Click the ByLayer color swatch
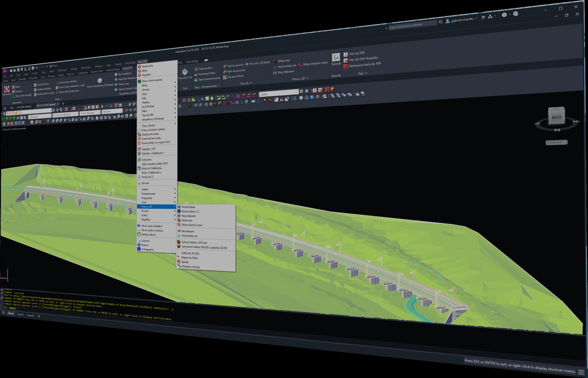588x378 pixels. pos(30,117)
